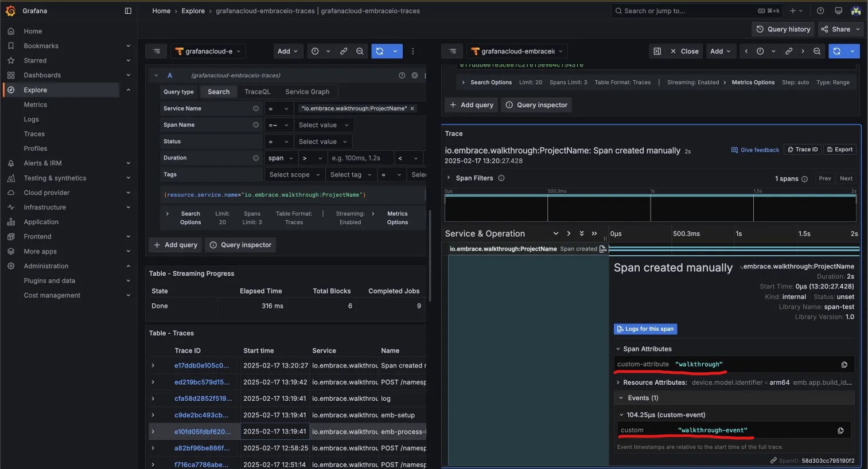Open Tags Select tag dropdown
This screenshot has height=469, width=868.
pyautogui.click(x=351, y=175)
